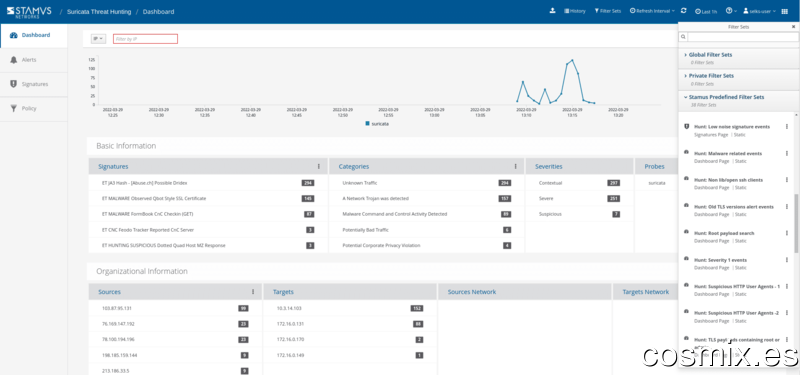Open kebab menu for Signatures table
The image size is (800, 375).
click(319, 166)
